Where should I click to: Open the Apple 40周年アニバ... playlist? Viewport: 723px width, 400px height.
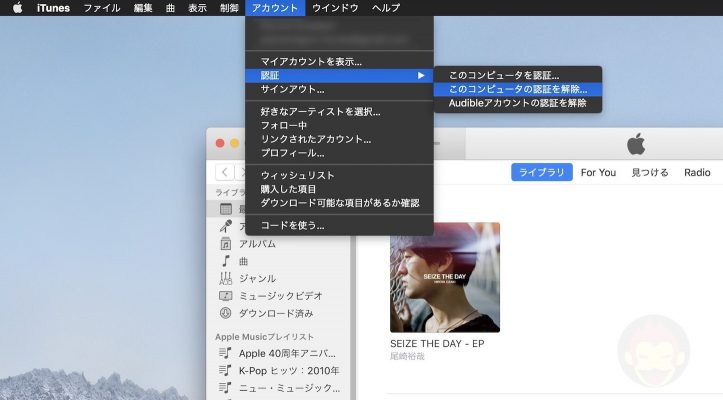(287, 354)
